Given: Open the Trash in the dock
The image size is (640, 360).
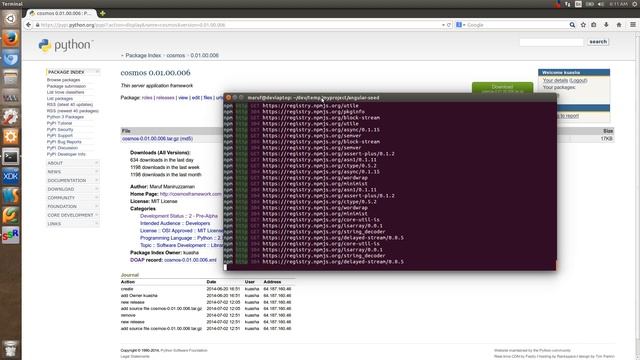Looking at the screenshot, I should [11, 349].
